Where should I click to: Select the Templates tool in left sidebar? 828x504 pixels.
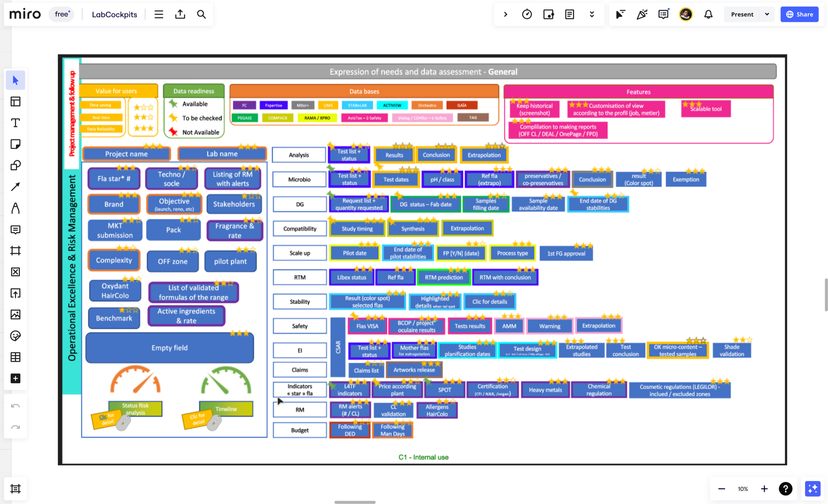[x=16, y=101]
